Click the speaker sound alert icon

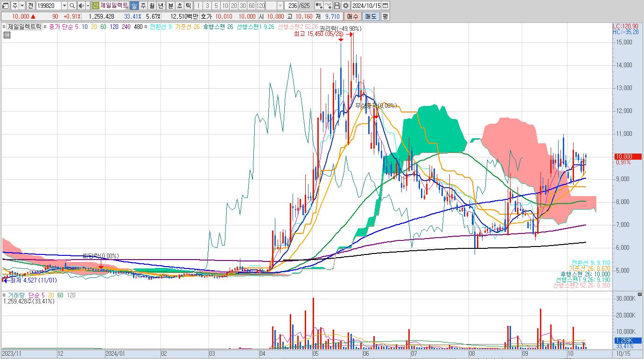click(81, 6)
